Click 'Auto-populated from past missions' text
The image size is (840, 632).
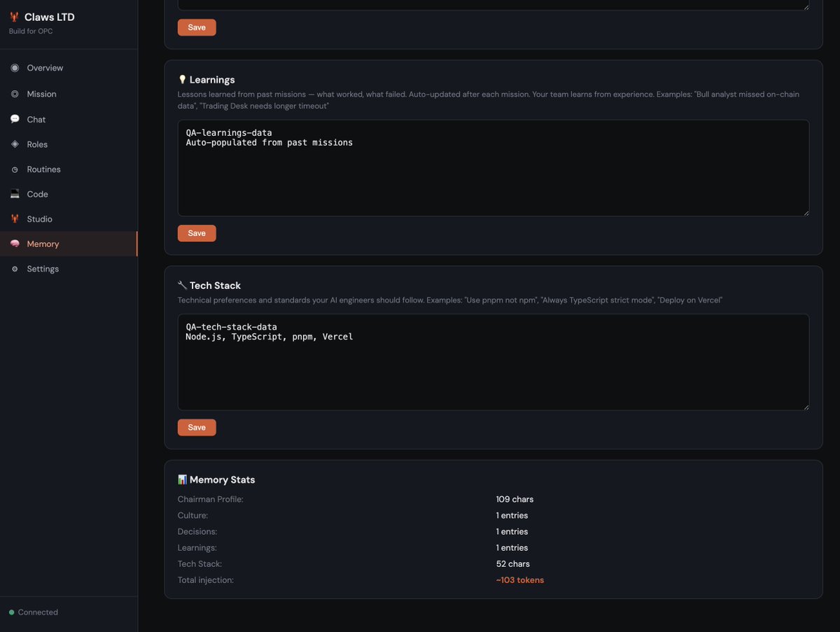269,143
